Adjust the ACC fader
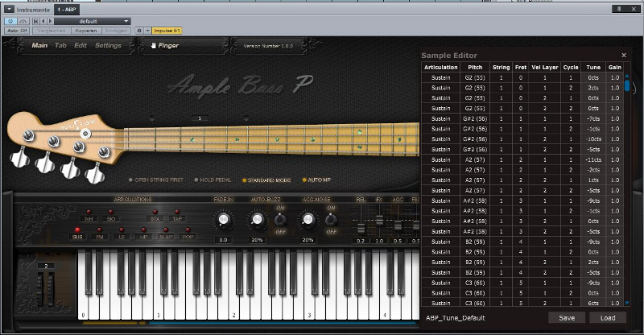The image size is (644, 335). pos(398,225)
